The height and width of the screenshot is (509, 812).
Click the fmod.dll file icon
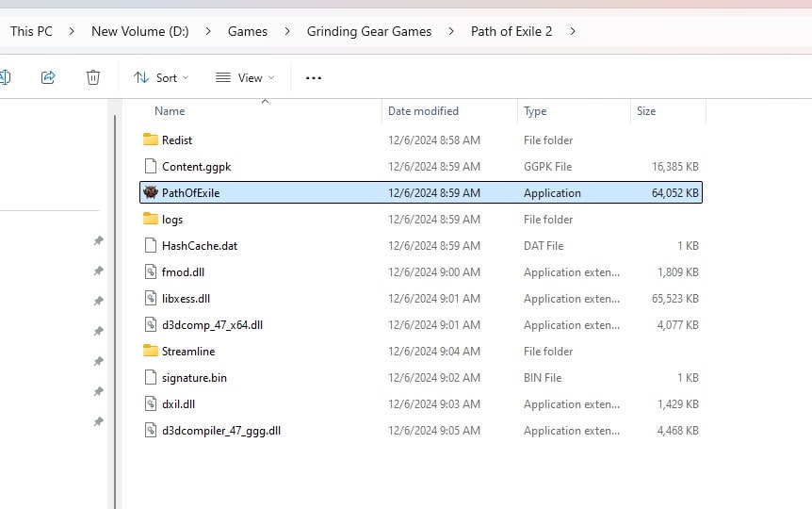[151, 272]
